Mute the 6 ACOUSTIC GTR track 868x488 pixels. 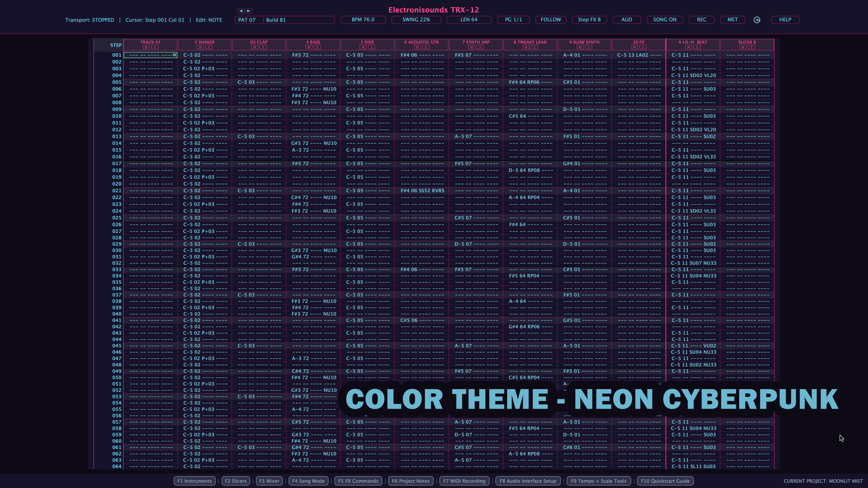[417, 47]
